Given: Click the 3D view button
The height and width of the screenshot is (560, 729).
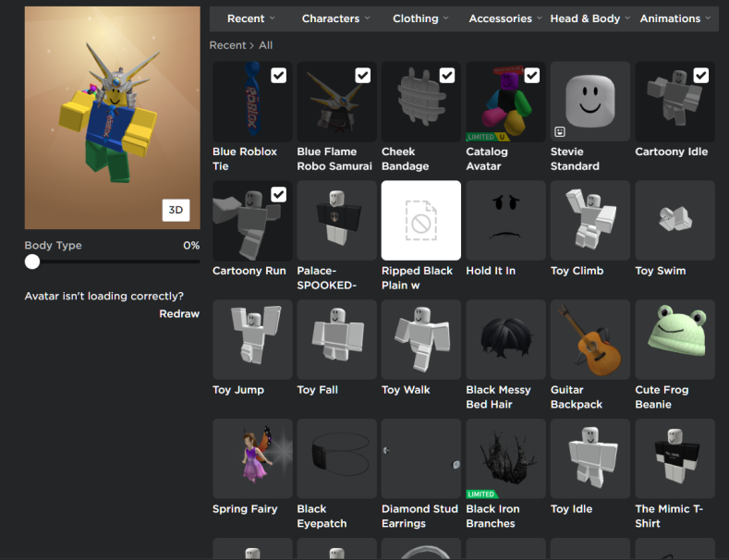Looking at the screenshot, I should click(176, 211).
